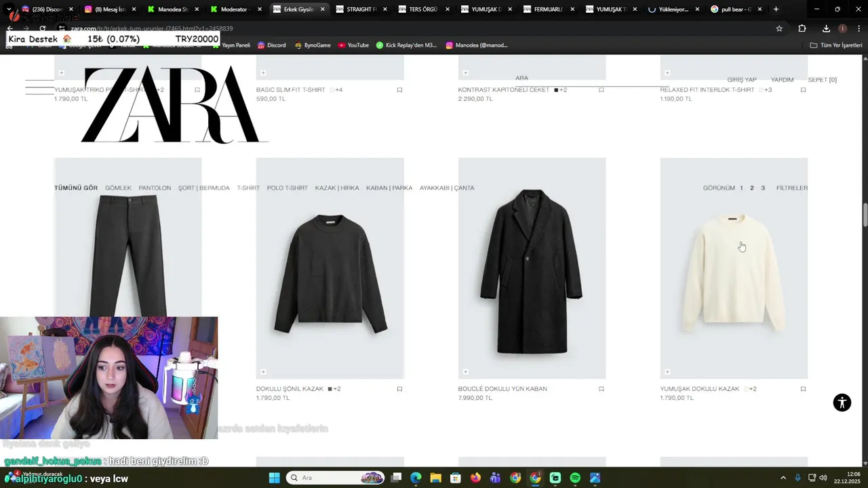Switch to FERMUARLI tab

tap(547, 9)
